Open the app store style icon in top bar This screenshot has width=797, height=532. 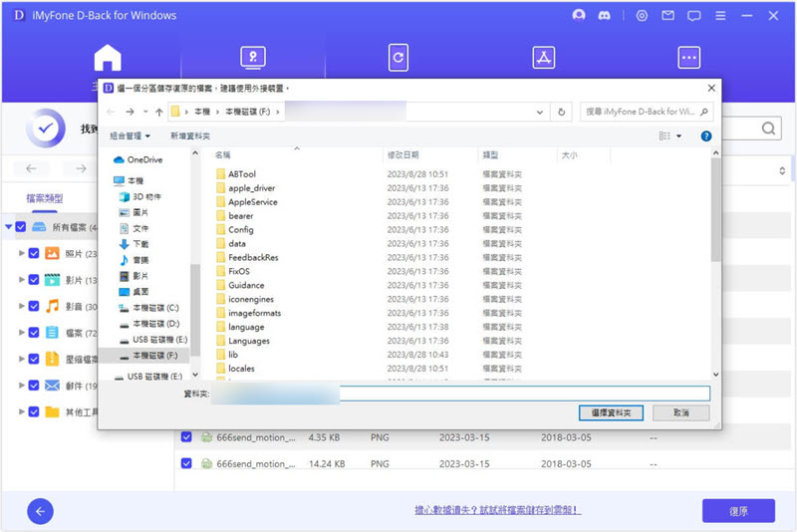543,58
